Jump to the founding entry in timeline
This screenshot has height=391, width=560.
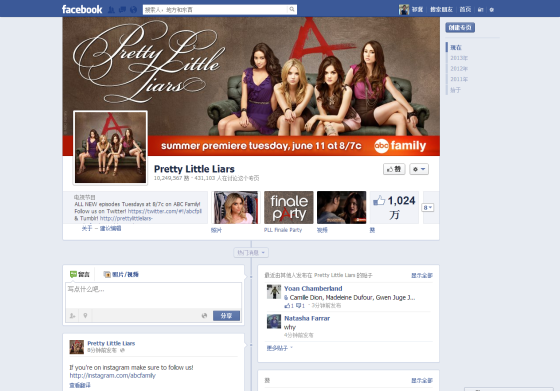[x=455, y=90]
